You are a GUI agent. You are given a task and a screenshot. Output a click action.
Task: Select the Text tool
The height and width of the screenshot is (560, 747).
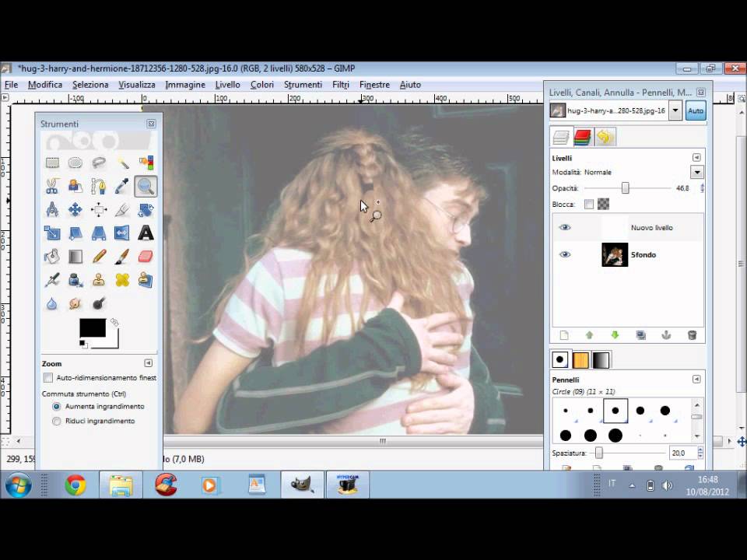[146, 233]
